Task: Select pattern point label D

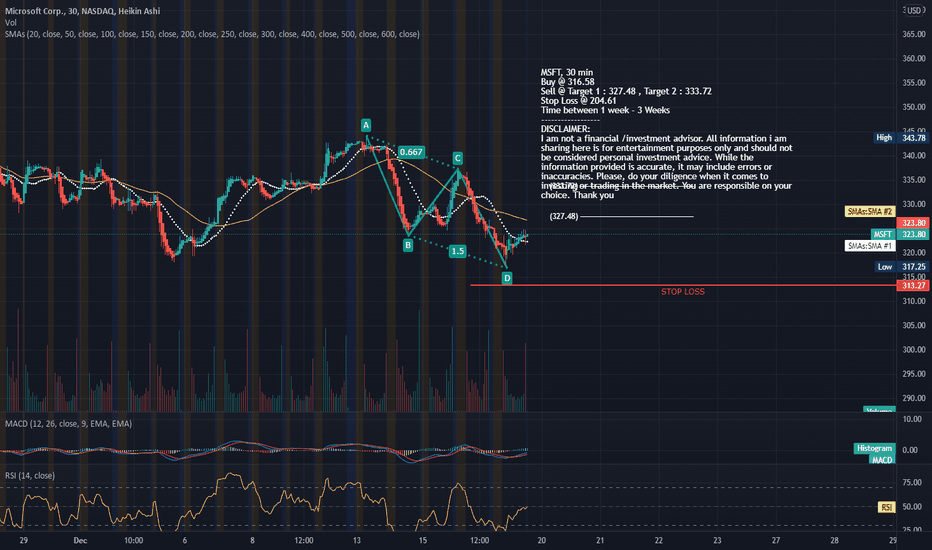Action: 507,278
